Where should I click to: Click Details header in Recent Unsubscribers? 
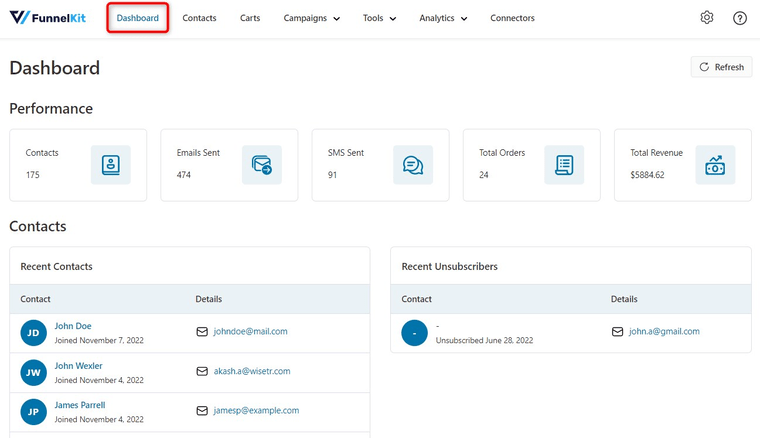click(624, 299)
